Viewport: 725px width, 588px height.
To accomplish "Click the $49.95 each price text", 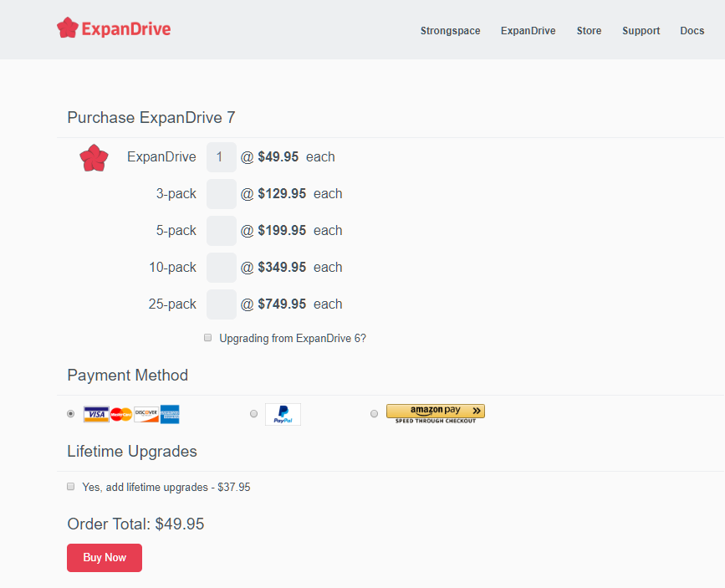I will coord(296,157).
